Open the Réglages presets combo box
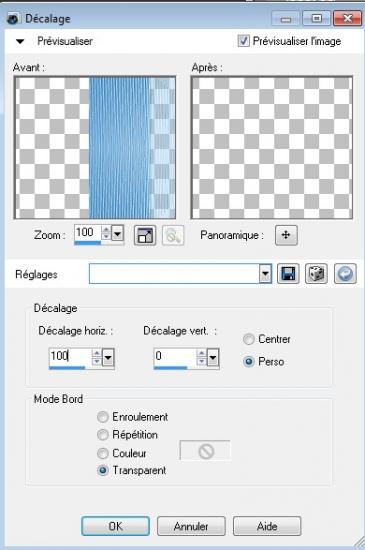Image resolution: width=365 pixels, height=550 pixels. (180, 274)
